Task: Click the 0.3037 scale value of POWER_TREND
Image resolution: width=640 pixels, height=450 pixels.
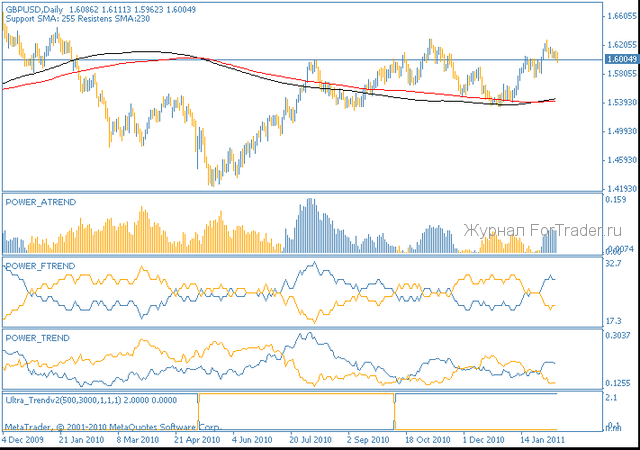Action: 618,335
